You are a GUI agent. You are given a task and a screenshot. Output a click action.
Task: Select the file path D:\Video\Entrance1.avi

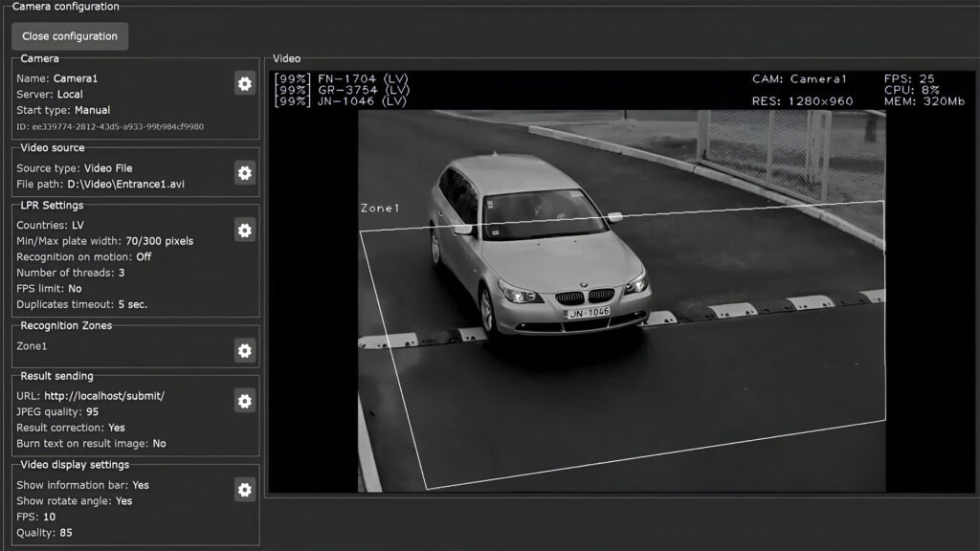125,185
